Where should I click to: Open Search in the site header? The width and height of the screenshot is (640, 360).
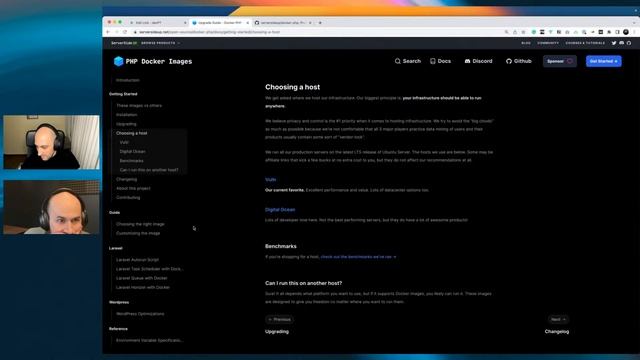[x=407, y=61]
